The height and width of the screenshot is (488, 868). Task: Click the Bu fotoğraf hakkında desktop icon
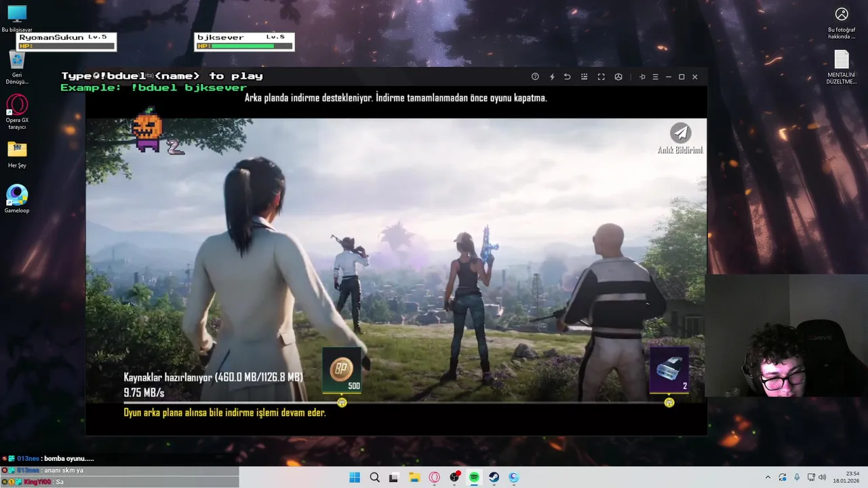[842, 22]
